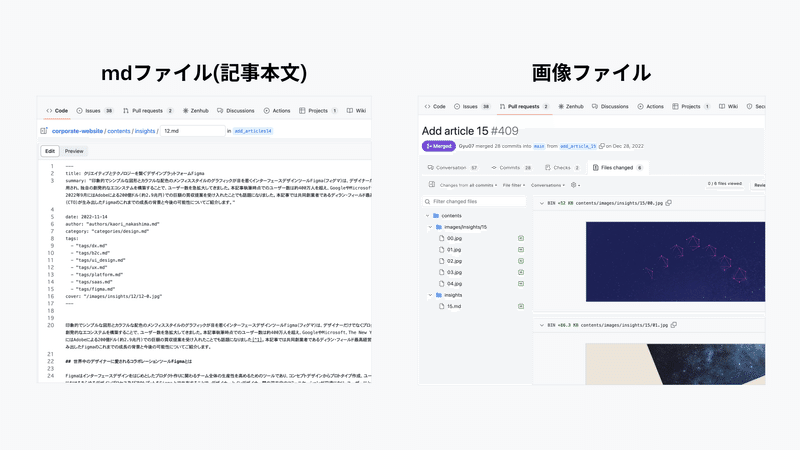This screenshot has height=450, width=800.
Task: Click the add_articles14 branch label
Action: pyautogui.click(x=253, y=131)
